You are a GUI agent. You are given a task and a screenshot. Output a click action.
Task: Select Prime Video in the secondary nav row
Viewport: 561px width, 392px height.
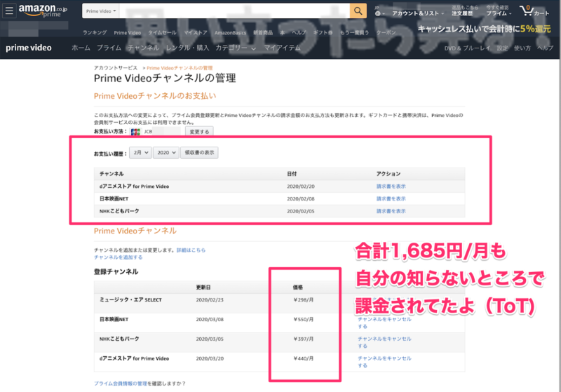[x=128, y=32]
